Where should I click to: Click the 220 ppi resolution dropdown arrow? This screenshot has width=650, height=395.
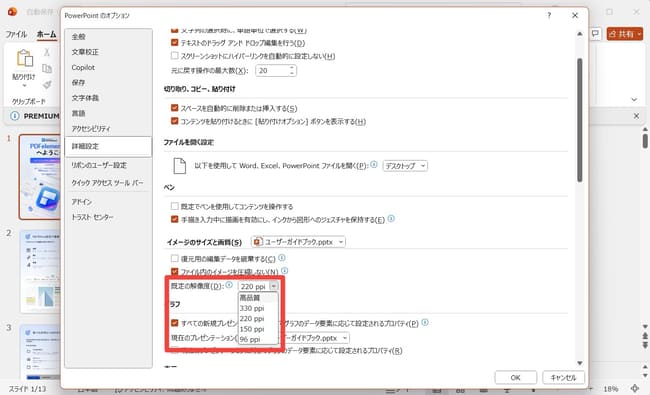(x=274, y=286)
